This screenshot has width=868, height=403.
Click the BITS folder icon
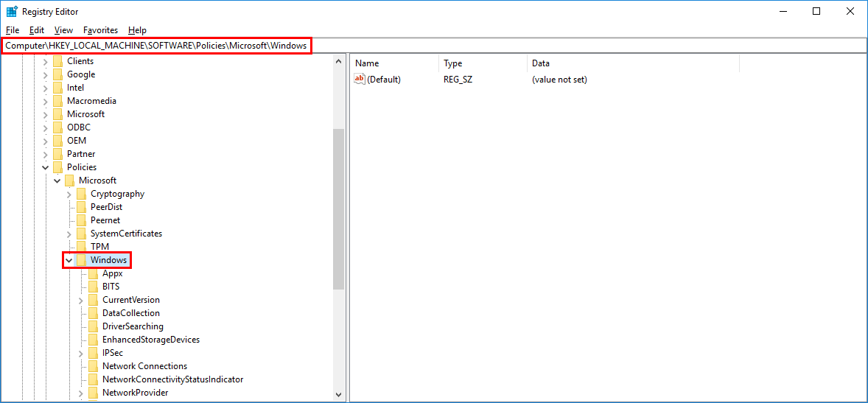tap(92, 287)
